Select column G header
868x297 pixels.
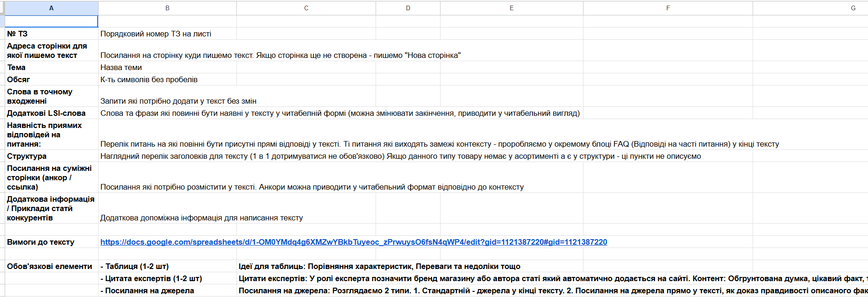click(x=811, y=8)
